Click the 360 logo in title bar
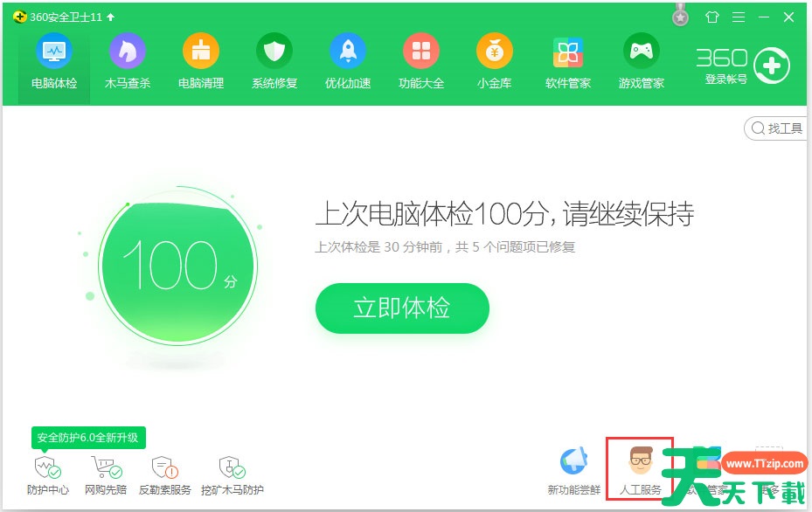This screenshot has width=812, height=512. [x=20, y=17]
